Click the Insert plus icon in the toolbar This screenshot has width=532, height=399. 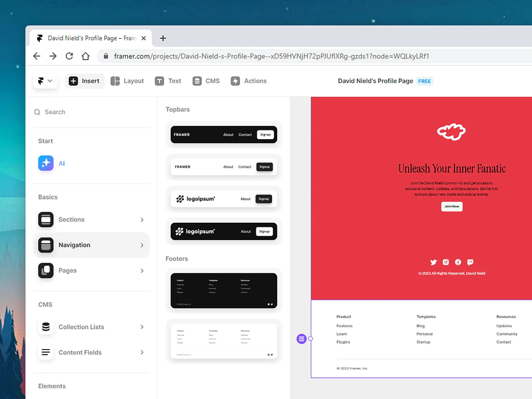[x=73, y=81]
